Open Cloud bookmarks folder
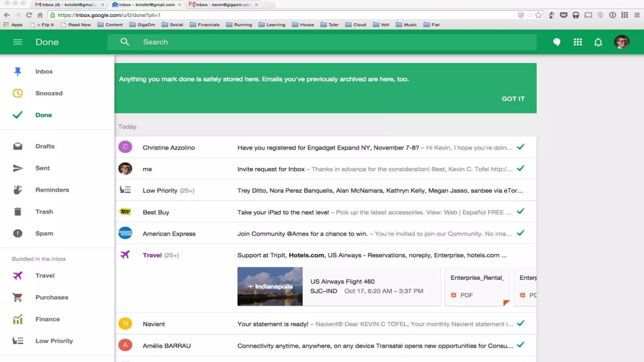The image size is (644, 362). [x=356, y=25]
